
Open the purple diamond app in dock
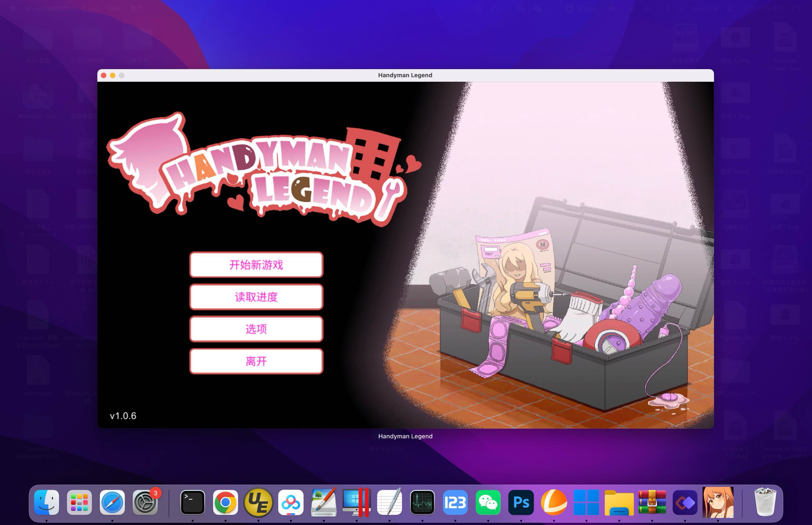[685, 502]
